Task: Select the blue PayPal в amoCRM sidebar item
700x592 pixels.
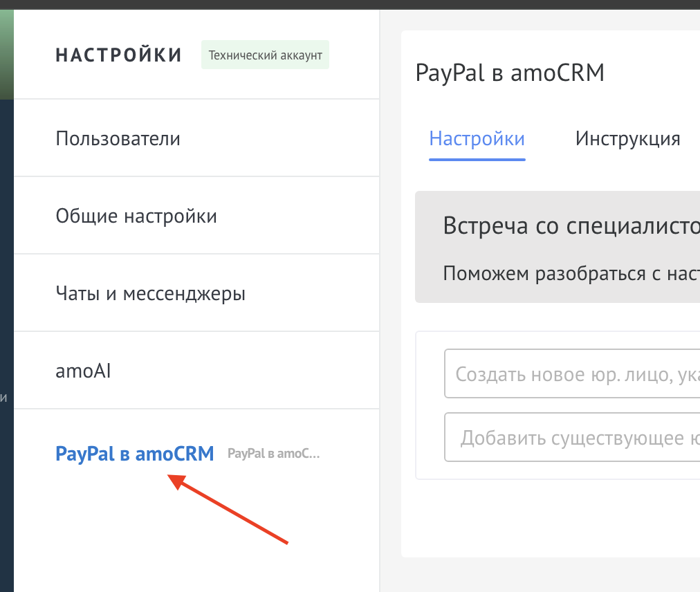Action: point(135,454)
